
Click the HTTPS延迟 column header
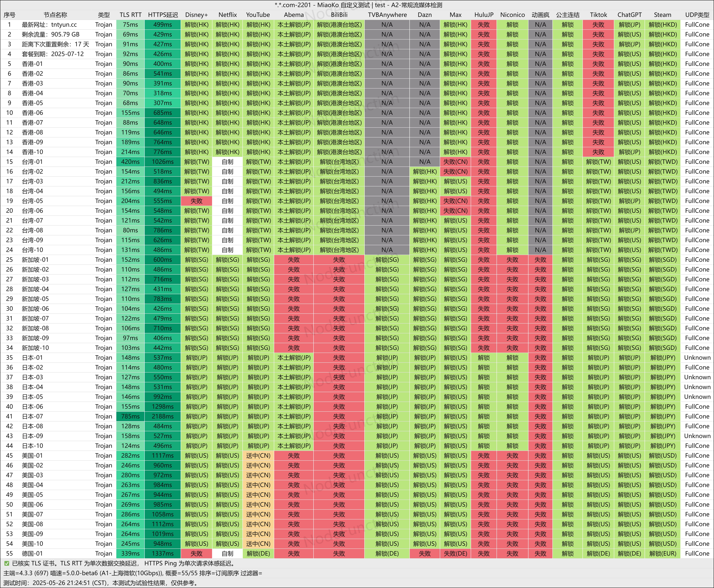tap(163, 15)
